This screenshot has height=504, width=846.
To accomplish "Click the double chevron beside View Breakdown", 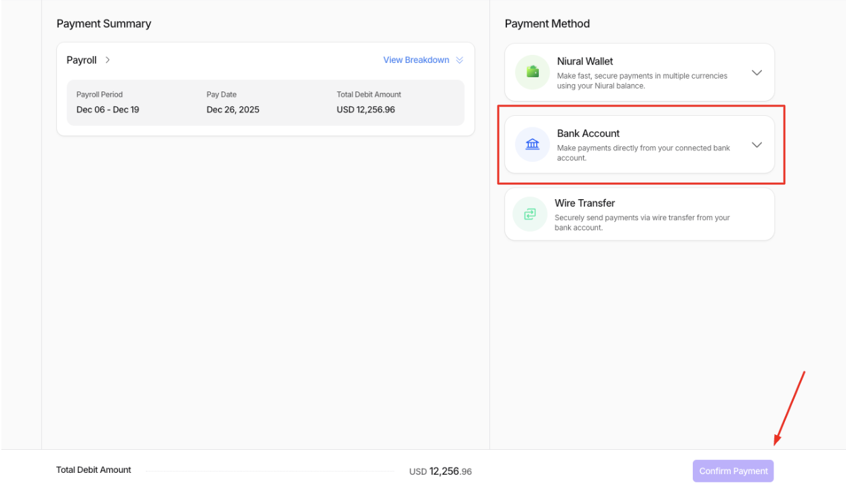I will (x=460, y=60).
